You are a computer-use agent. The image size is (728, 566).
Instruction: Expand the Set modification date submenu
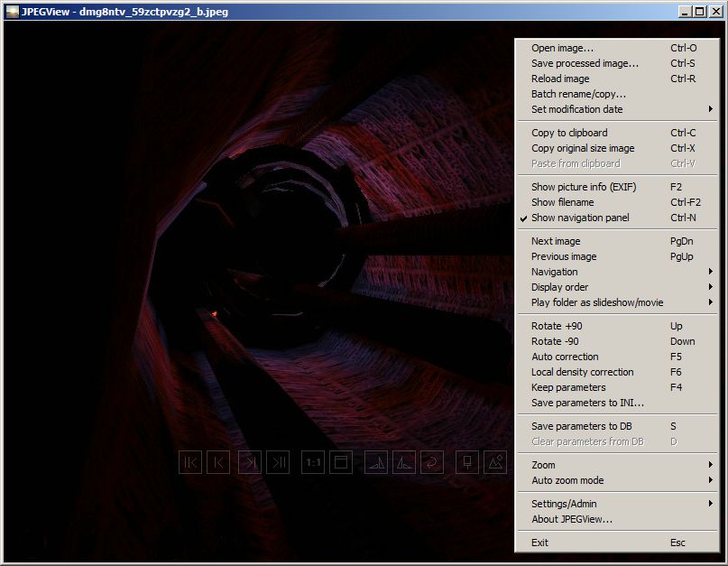coord(577,109)
